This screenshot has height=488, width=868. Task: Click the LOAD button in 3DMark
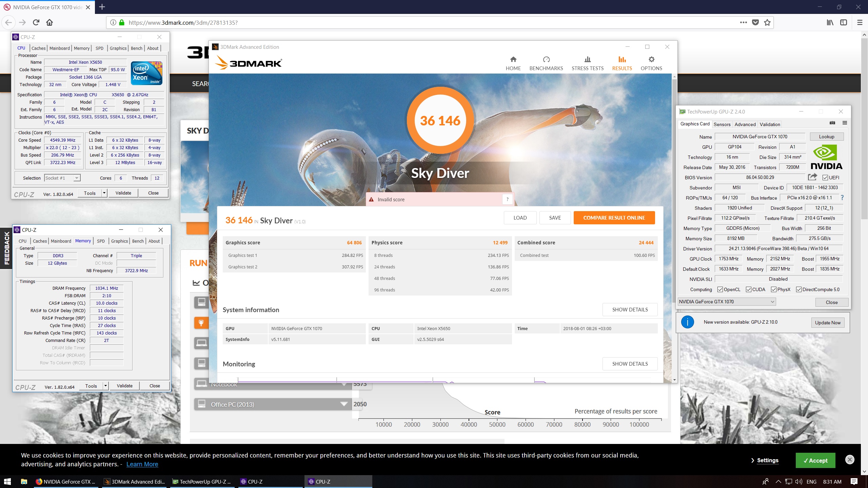pyautogui.click(x=520, y=218)
